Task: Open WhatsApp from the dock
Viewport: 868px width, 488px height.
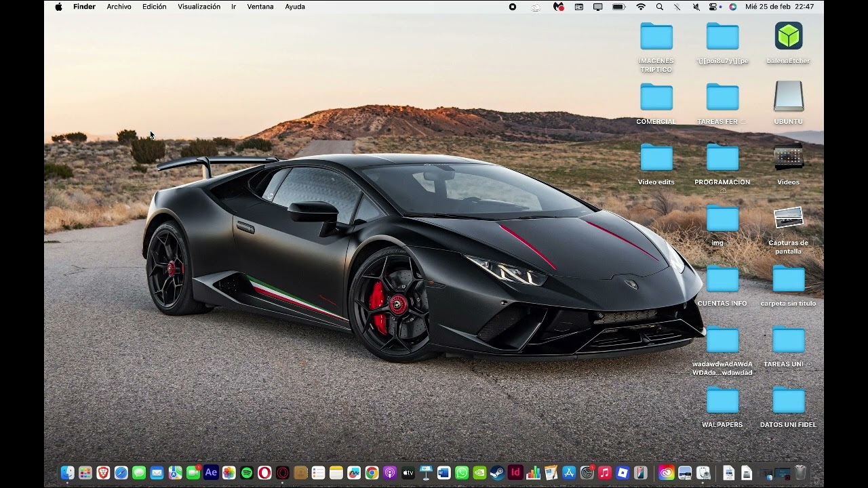Action: [x=462, y=472]
